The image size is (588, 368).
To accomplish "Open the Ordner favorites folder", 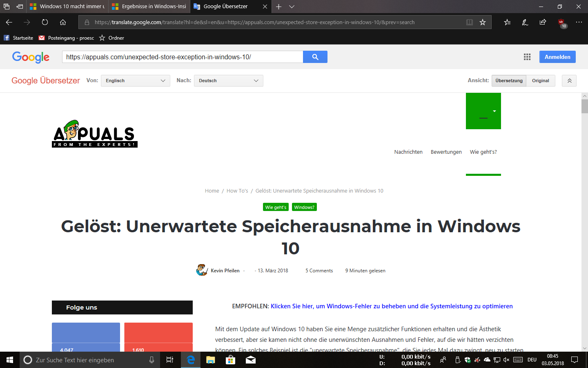I will click(111, 38).
